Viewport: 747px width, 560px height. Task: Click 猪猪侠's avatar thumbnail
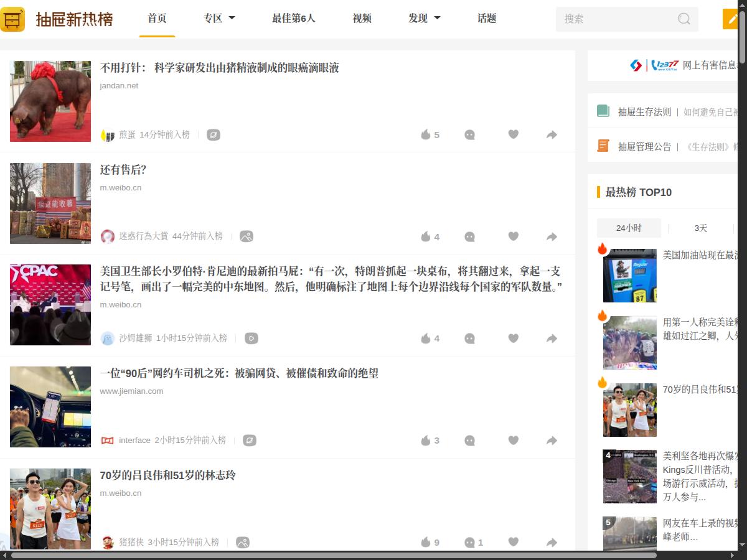coord(107,542)
